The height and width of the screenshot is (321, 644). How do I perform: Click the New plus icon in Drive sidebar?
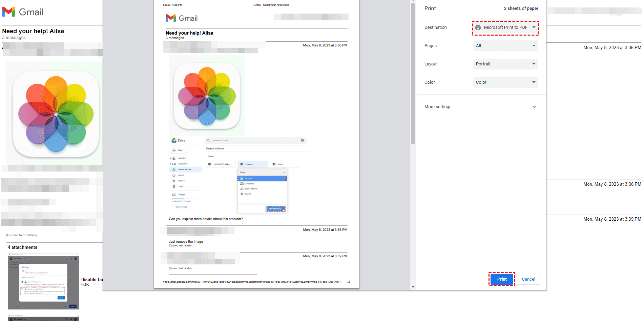[174, 150]
